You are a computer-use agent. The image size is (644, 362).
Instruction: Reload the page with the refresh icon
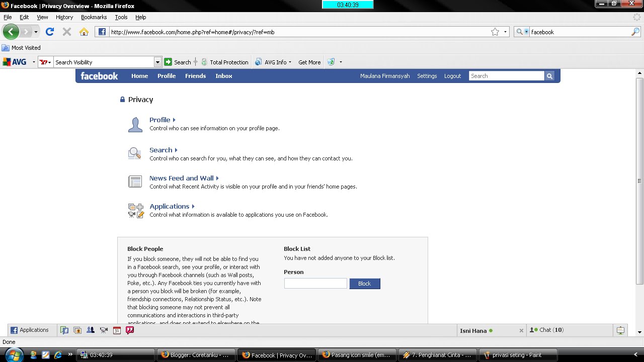pos(49,32)
